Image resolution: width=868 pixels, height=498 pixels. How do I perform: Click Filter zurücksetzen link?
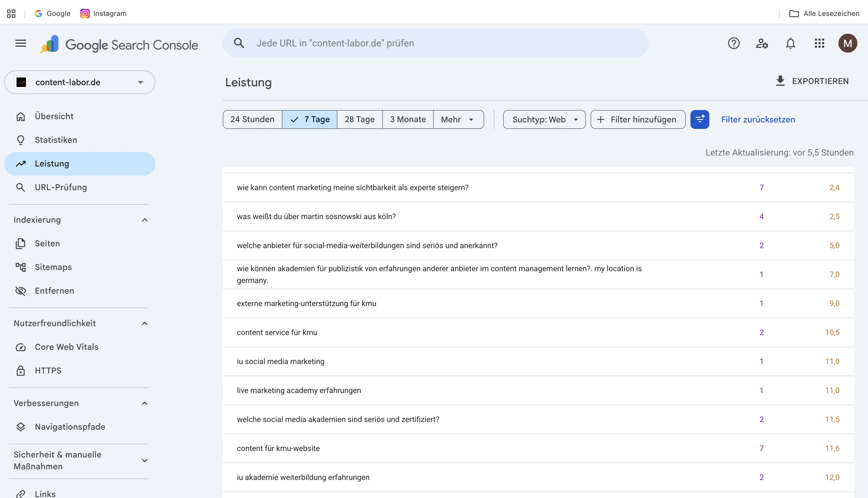coord(758,119)
